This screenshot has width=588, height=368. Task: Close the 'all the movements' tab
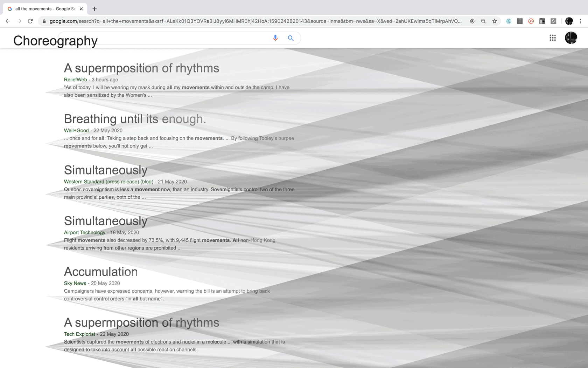81,9
